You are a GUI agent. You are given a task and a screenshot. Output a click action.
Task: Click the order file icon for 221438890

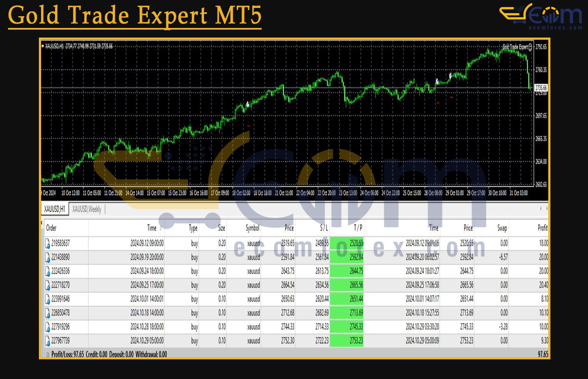point(47,258)
